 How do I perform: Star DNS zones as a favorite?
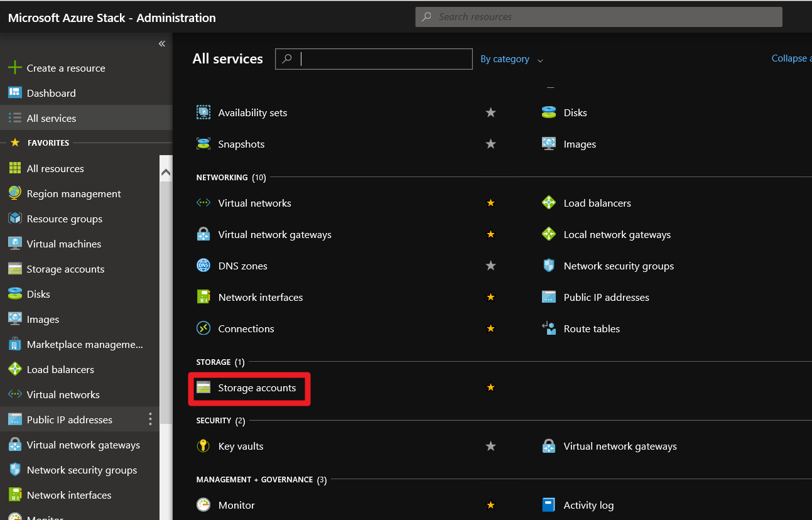(490, 266)
